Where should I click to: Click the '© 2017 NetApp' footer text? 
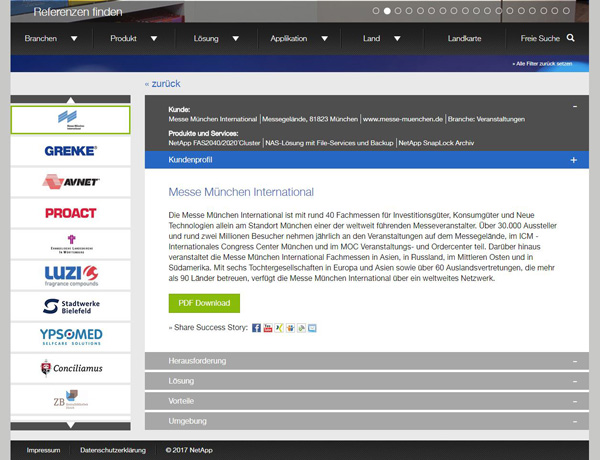coord(189,450)
